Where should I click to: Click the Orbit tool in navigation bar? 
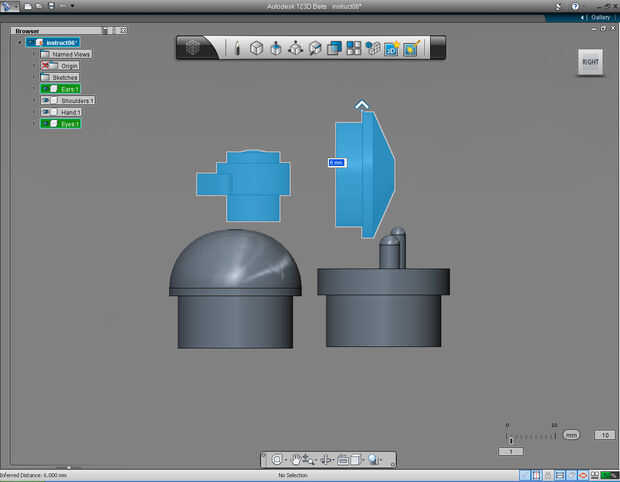(x=277, y=459)
